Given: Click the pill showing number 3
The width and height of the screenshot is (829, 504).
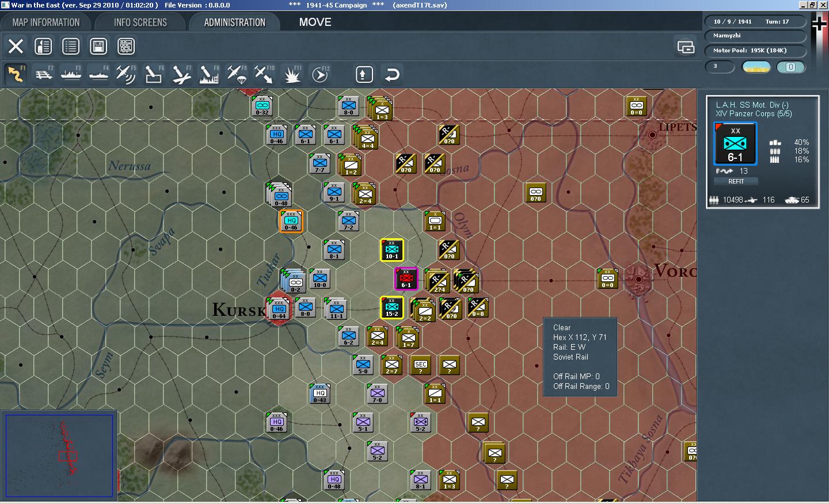Looking at the screenshot, I should (x=720, y=67).
